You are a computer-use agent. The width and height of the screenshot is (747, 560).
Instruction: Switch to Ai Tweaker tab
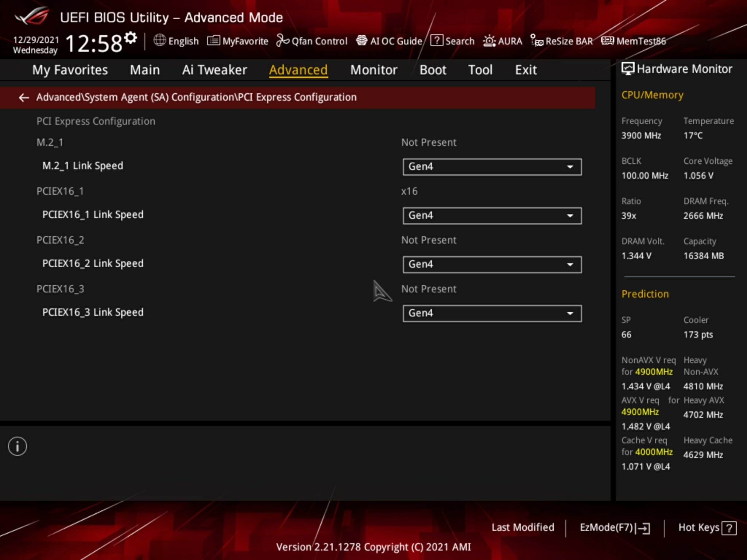point(215,69)
